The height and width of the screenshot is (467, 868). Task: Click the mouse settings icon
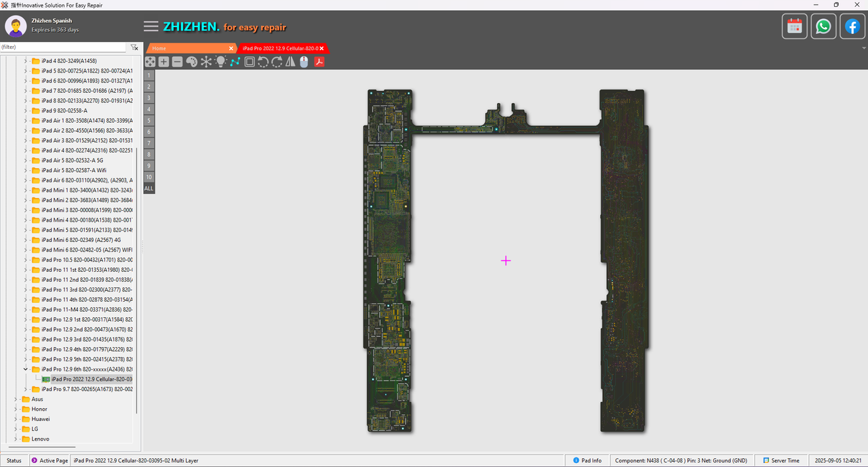click(x=304, y=62)
